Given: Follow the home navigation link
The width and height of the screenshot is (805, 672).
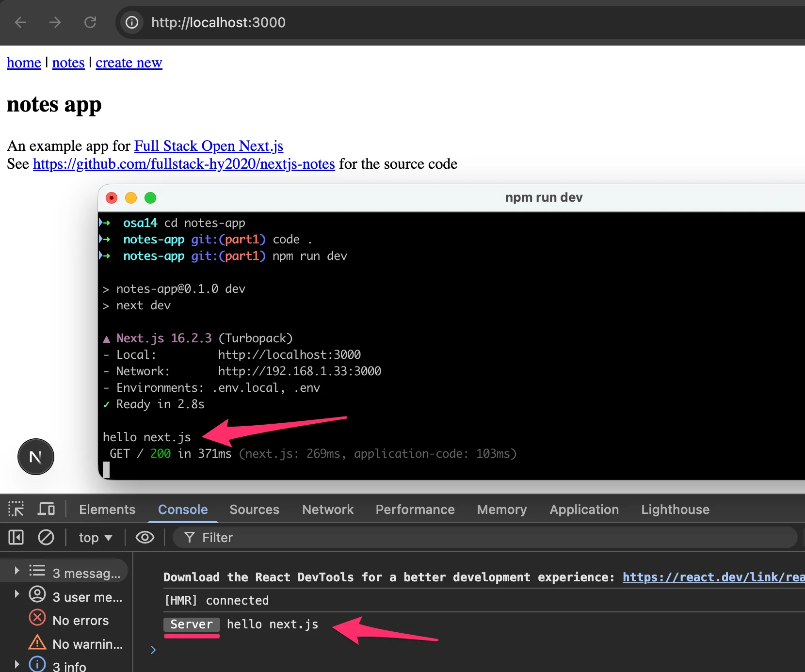Looking at the screenshot, I should click(24, 63).
